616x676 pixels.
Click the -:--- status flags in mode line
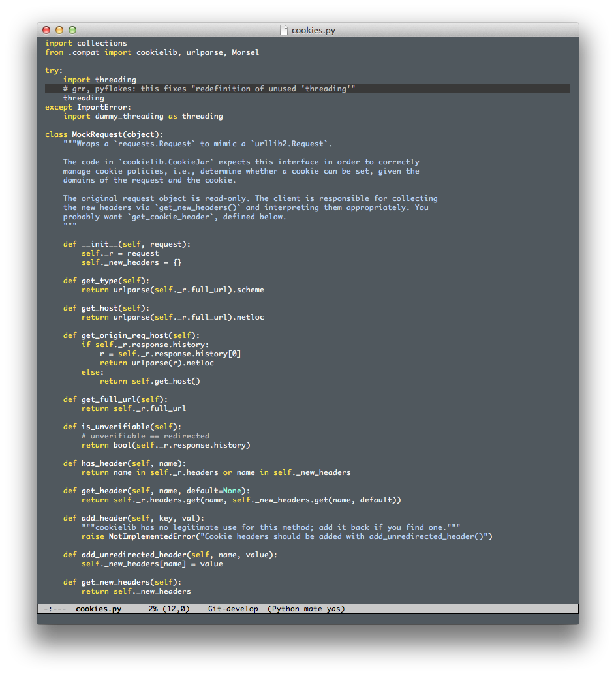pos(55,609)
